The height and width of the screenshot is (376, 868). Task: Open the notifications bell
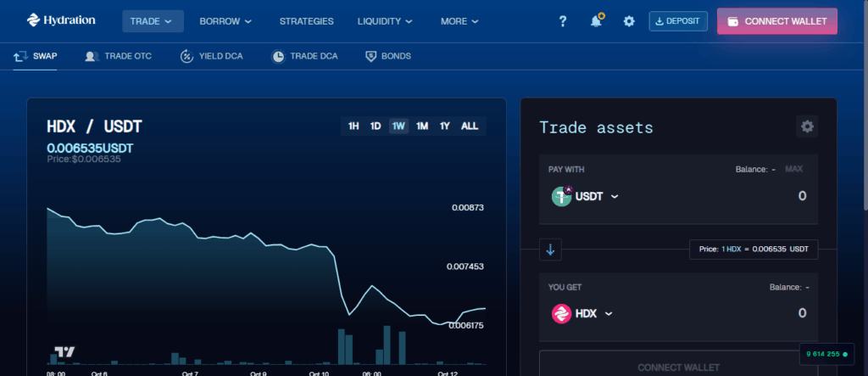[x=596, y=21]
